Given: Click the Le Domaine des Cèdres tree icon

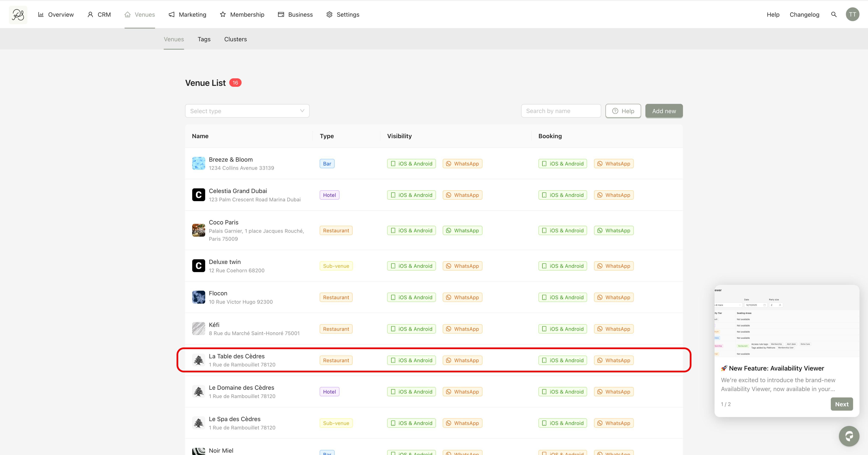Looking at the screenshot, I should (199, 392).
